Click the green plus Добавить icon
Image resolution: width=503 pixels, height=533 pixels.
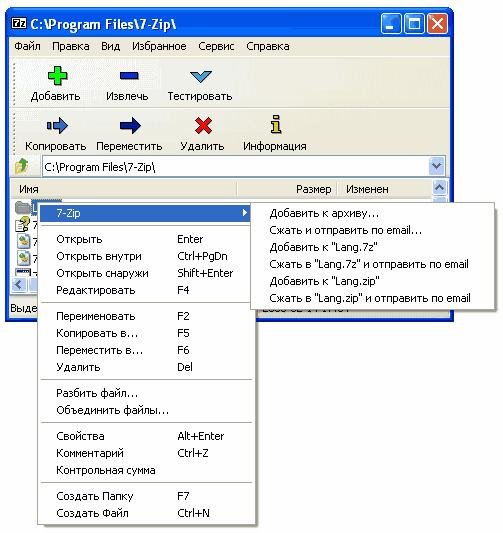pos(57,75)
